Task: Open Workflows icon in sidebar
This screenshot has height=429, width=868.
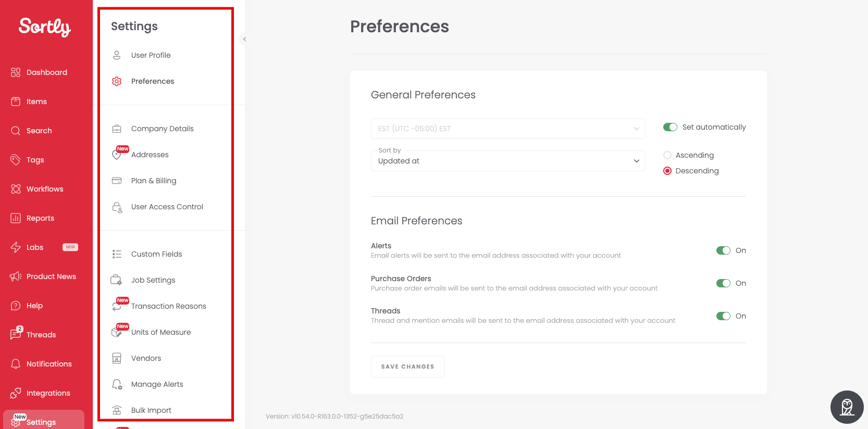Action: (16, 189)
